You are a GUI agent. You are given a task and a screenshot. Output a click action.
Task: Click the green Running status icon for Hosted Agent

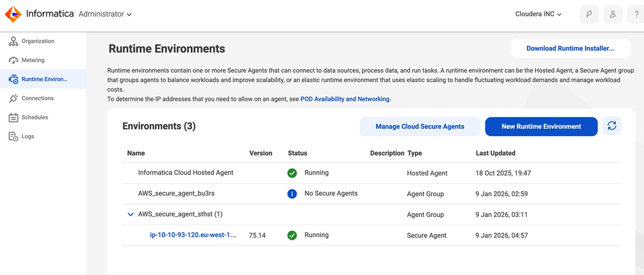(292, 173)
